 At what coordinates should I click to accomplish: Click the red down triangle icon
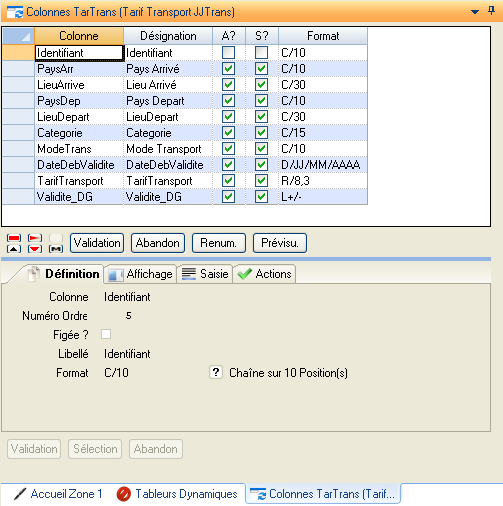pyautogui.click(x=35, y=249)
